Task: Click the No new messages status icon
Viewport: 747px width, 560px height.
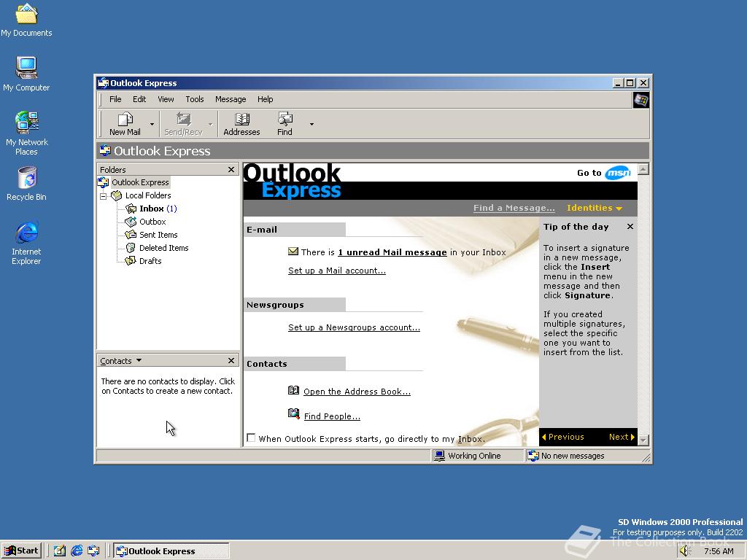Action: tap(533, 456)
